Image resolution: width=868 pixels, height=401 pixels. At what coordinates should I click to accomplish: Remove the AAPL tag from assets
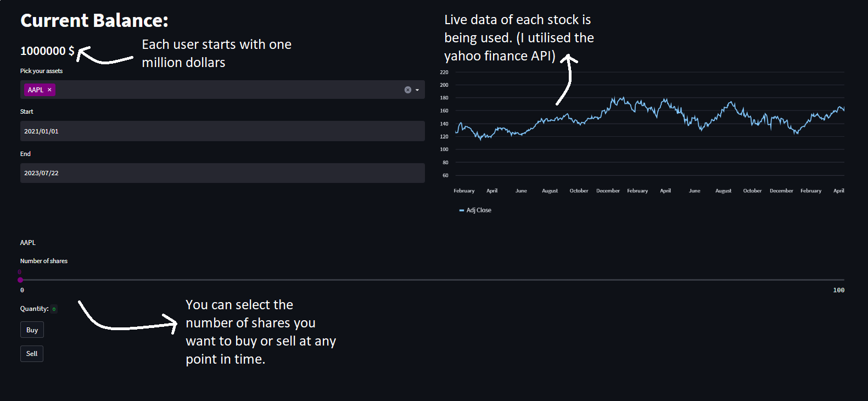pos(49,90)
